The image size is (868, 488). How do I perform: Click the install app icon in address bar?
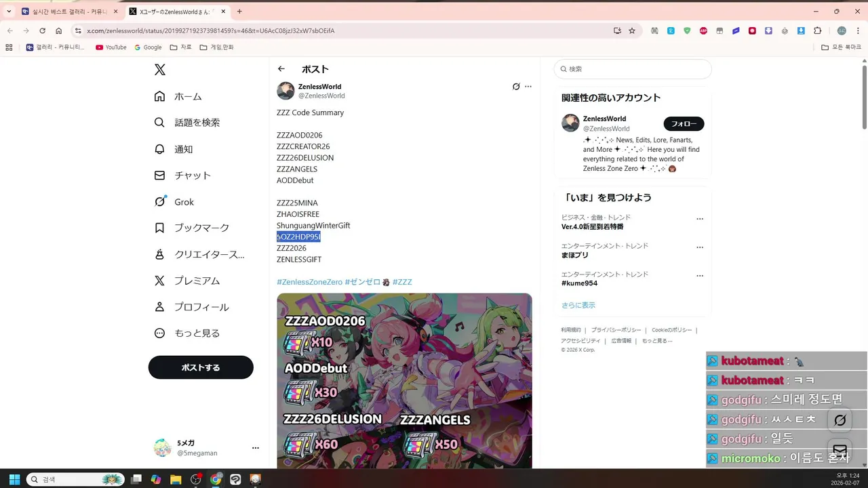click(617, 30)
